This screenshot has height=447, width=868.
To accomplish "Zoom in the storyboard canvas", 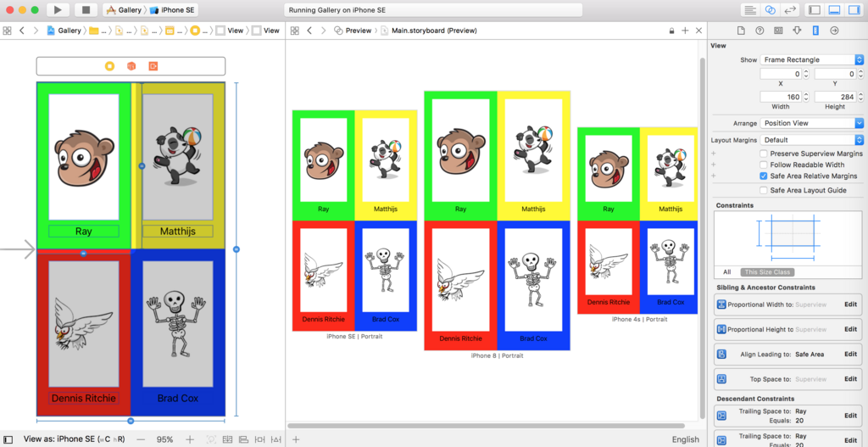I will (x=190, y=439).
